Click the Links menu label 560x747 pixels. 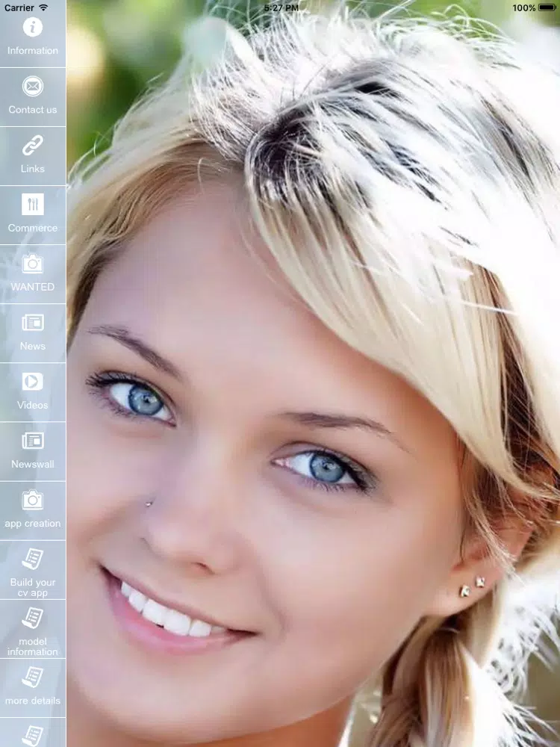[32, 169]
